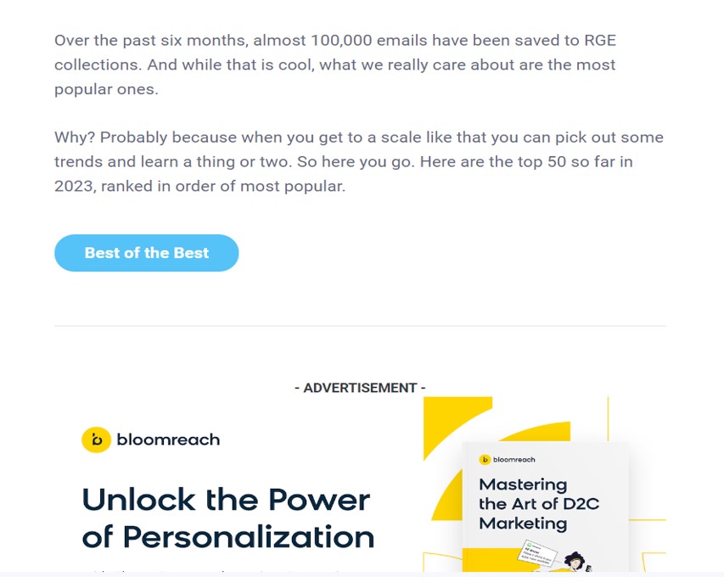Viewport: 724px width, 588px height.
Task: Click the yellow bloomreach logo icon
Action: tap(97, 440)
